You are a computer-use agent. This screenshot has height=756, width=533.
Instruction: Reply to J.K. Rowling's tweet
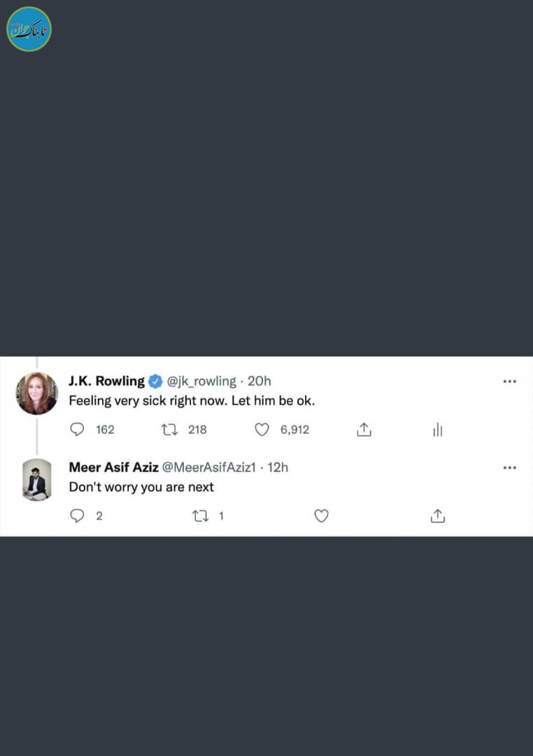(x=78, y=429)
